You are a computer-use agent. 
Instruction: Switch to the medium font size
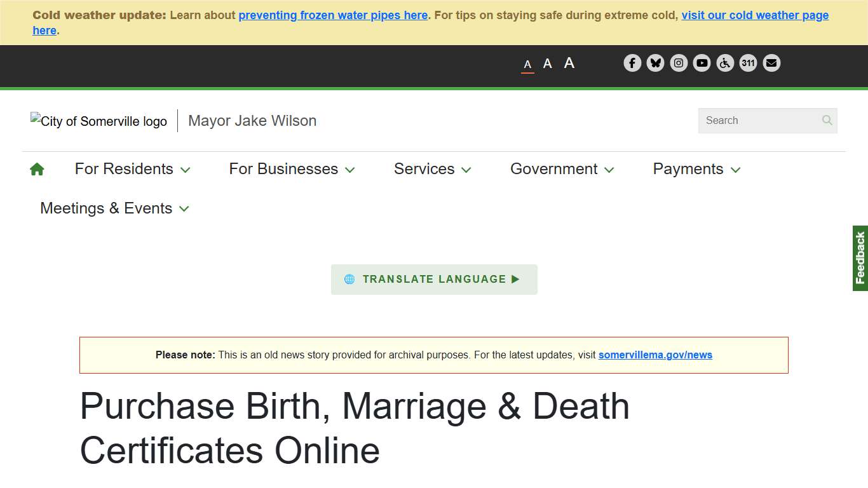coord(547,64)
